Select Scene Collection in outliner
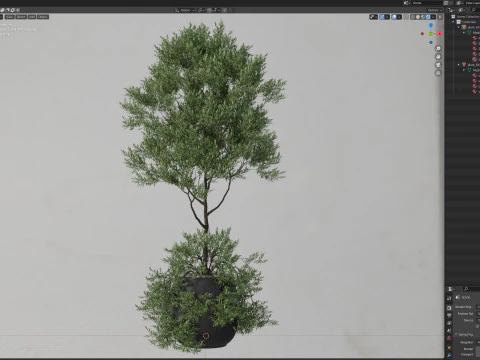The width and height of the screenshot is (480, 360). pyautogui.click(x=467, y=16)
